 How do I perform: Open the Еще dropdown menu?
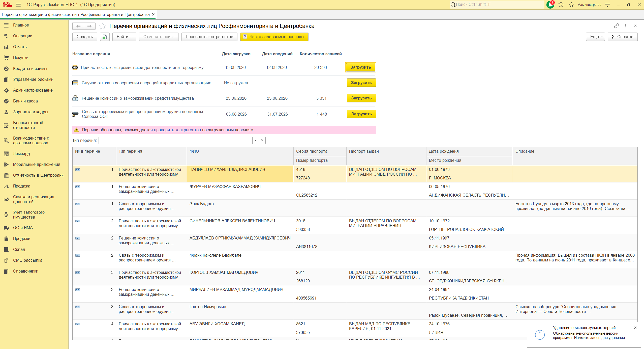click(595, 37)
